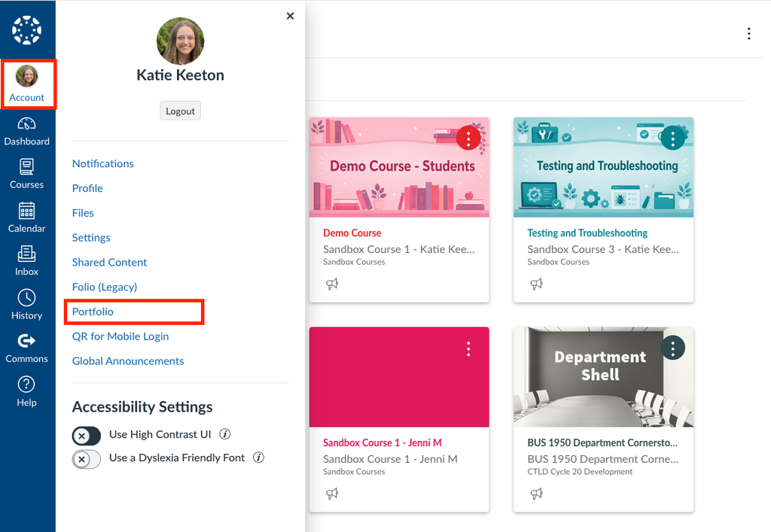Click Katie Keeton's profile avatar

click(180, 41)
